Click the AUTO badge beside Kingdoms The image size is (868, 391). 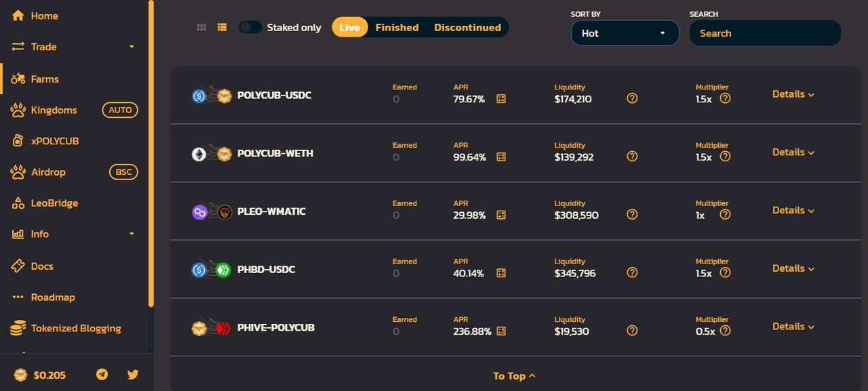tap(120, 110)
